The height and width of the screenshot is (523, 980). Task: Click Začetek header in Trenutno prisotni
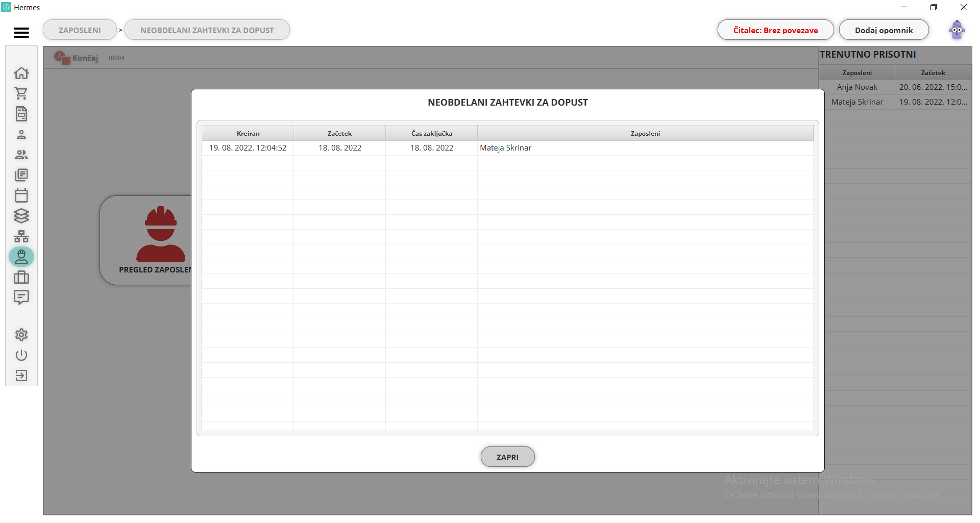coord(933,72)
